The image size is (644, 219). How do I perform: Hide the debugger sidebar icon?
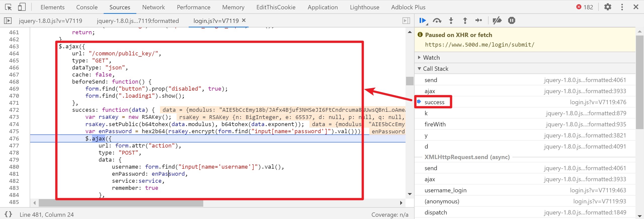pos(406,20)
